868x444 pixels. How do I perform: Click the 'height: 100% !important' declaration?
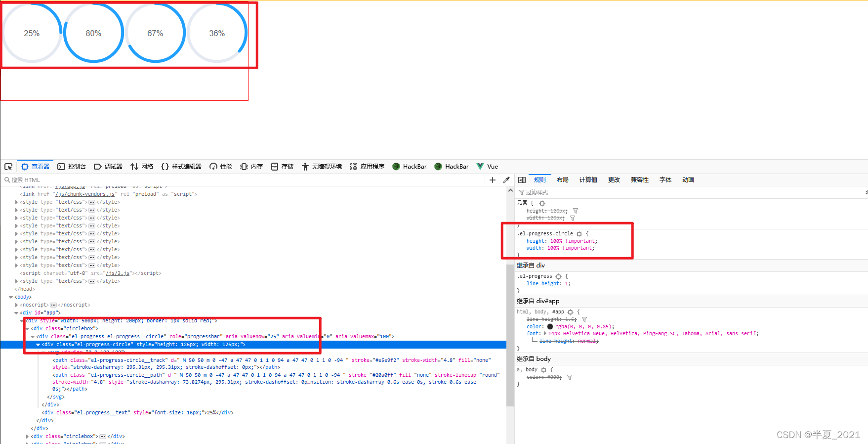point(562,241)
